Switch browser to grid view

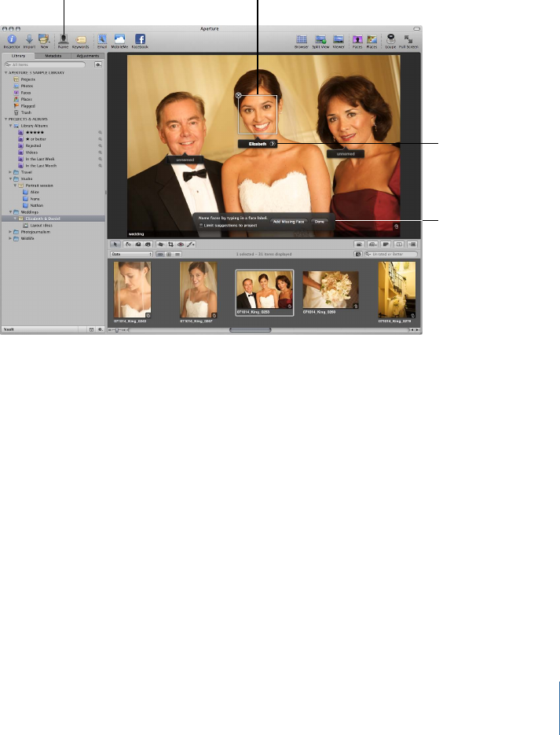click(x=169, y=254)
